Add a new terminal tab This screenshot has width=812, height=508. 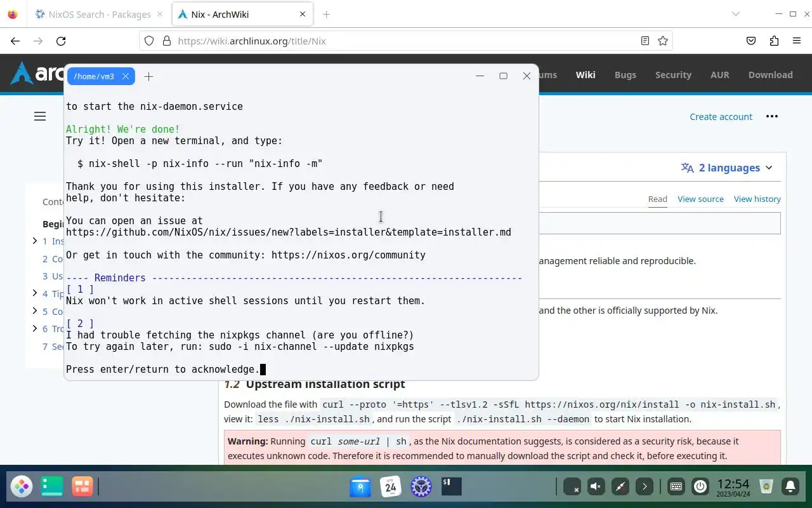(x=148, y=76)
